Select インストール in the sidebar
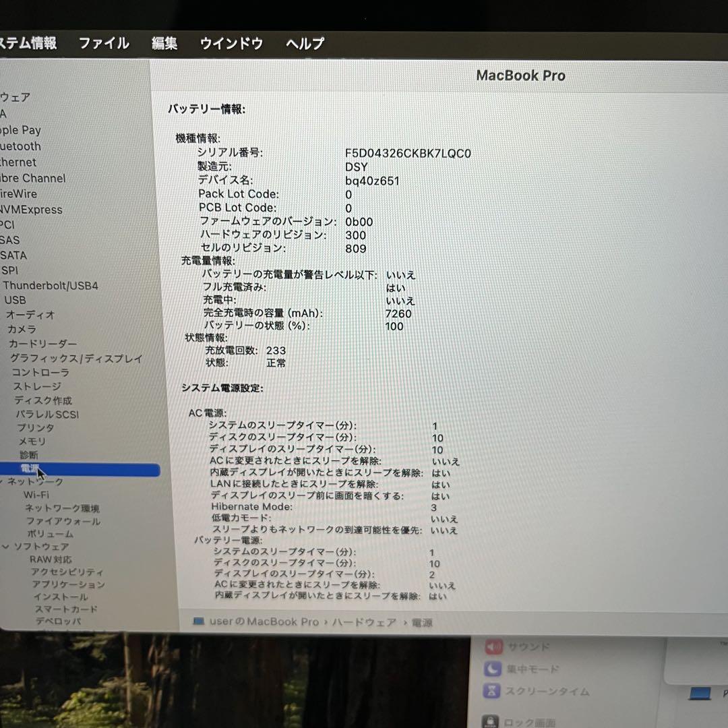Viewport: 728px width, 728px height. (61, 597)
